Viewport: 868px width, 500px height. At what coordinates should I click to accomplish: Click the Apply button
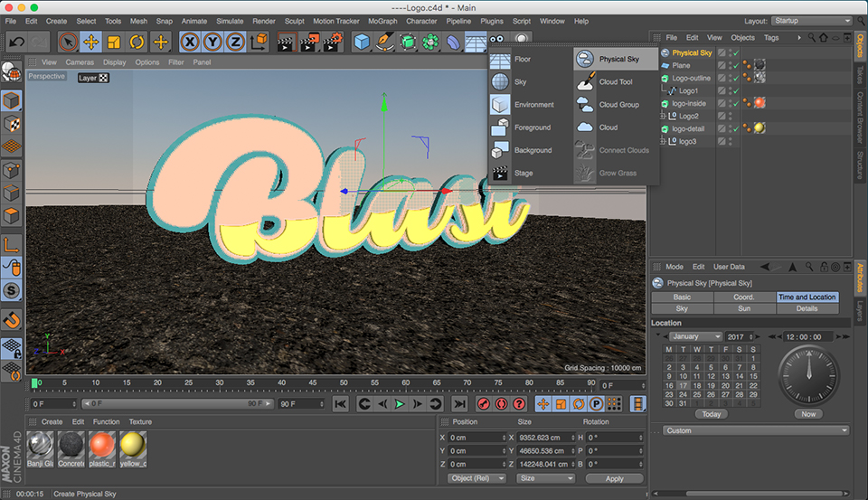click(614, 478)
